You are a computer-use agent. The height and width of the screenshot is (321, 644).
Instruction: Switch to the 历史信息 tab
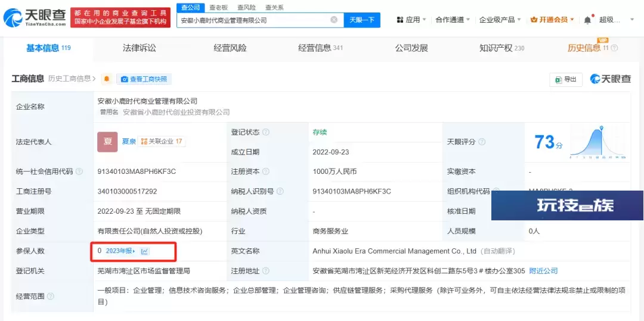click(588, 48)
